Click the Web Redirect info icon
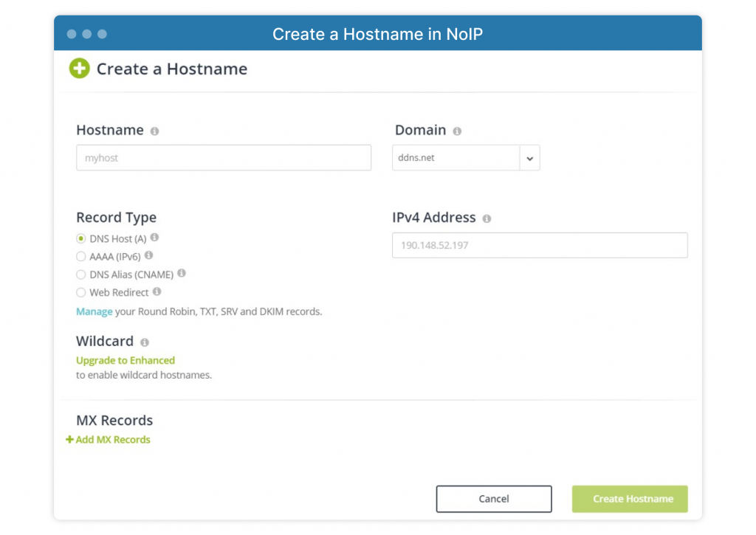The height and width of the screenshot is (535, 756). (x=157, y=291)
